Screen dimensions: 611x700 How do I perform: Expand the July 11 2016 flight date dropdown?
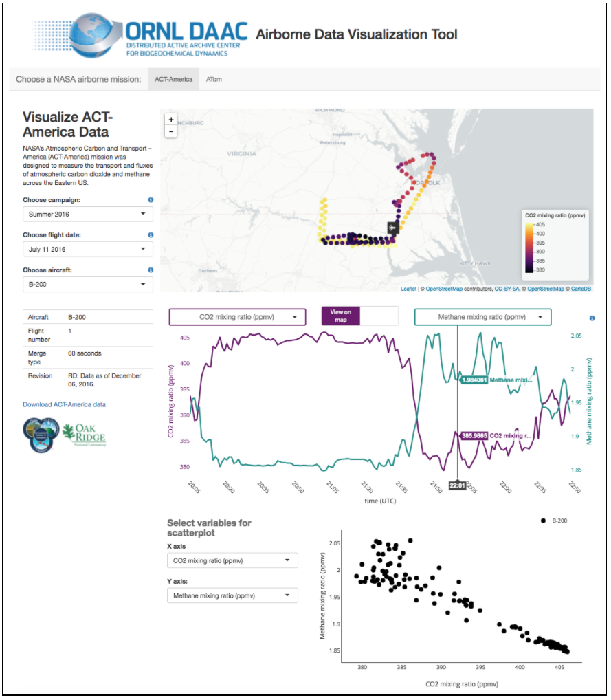88,249
